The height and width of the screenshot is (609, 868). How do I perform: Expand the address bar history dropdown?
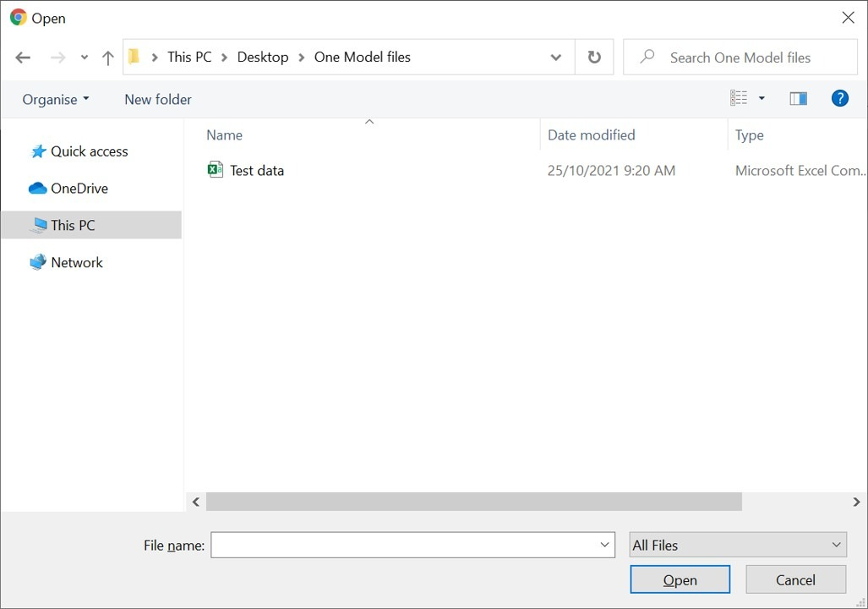coord(555,58)
